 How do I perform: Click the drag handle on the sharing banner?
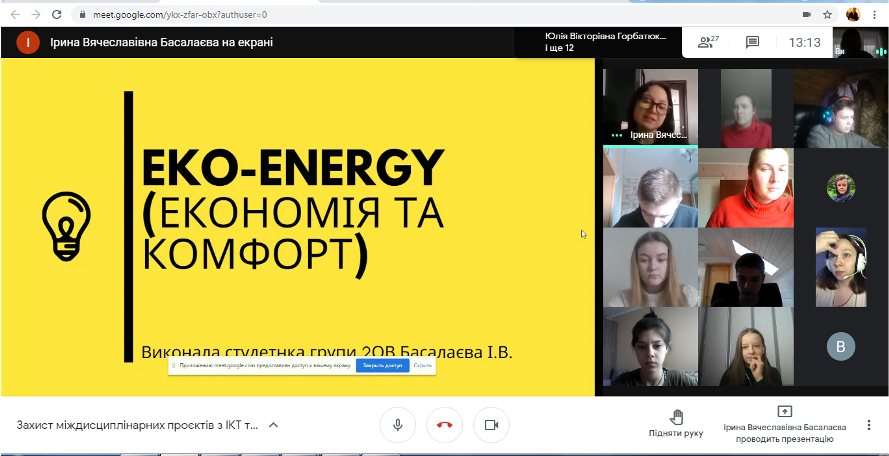tap(174, 366)
